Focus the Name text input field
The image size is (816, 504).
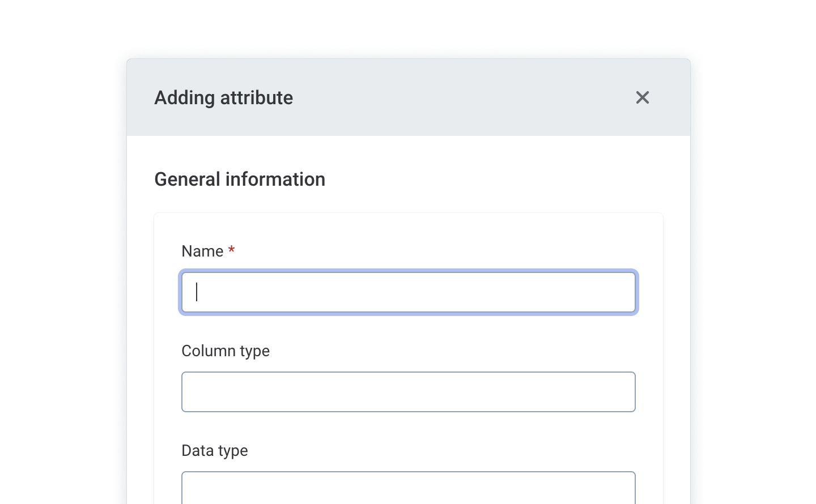[408, 292]
